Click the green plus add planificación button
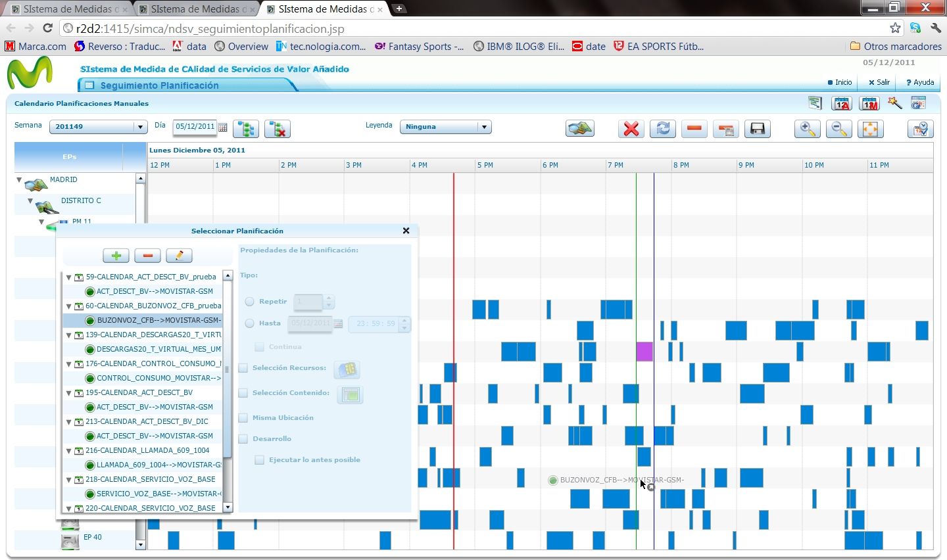This screenshot has height=560, width=947. coord(116,256)
